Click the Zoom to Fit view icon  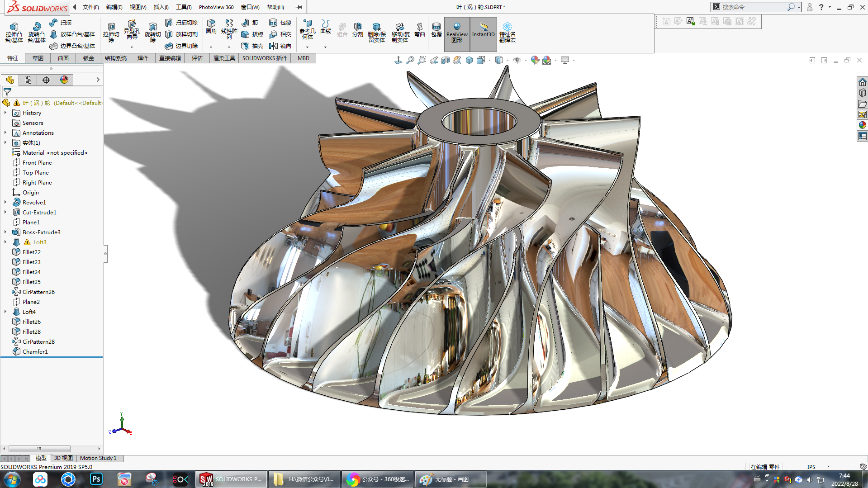tap(410, 60)
